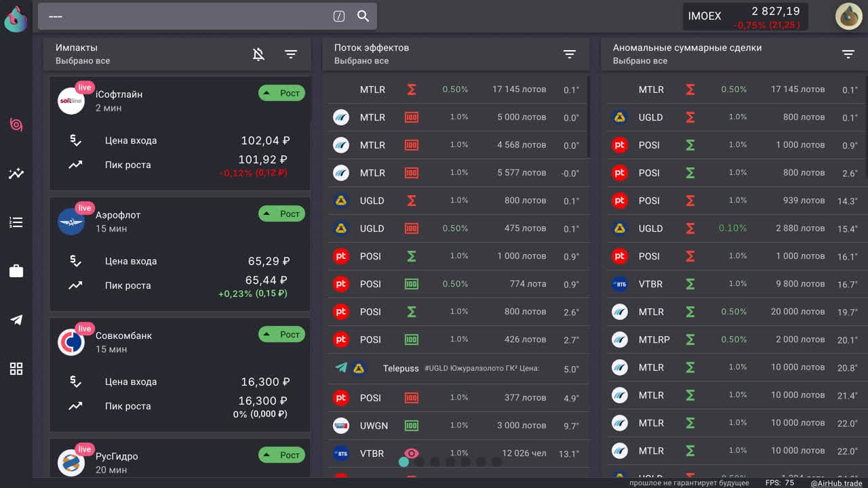Screen dimensions: 868x488
Task: Click FPS counter in status bar
Action: point(780,483)
